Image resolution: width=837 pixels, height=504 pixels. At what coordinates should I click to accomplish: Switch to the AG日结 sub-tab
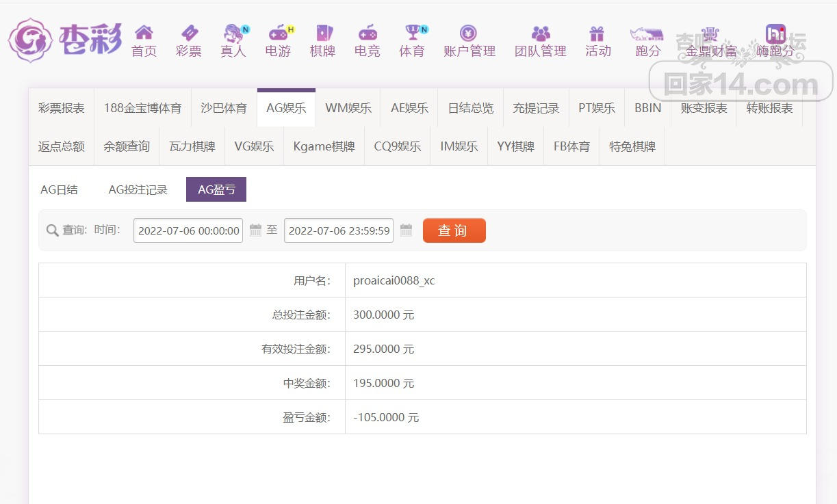point(59,190)
